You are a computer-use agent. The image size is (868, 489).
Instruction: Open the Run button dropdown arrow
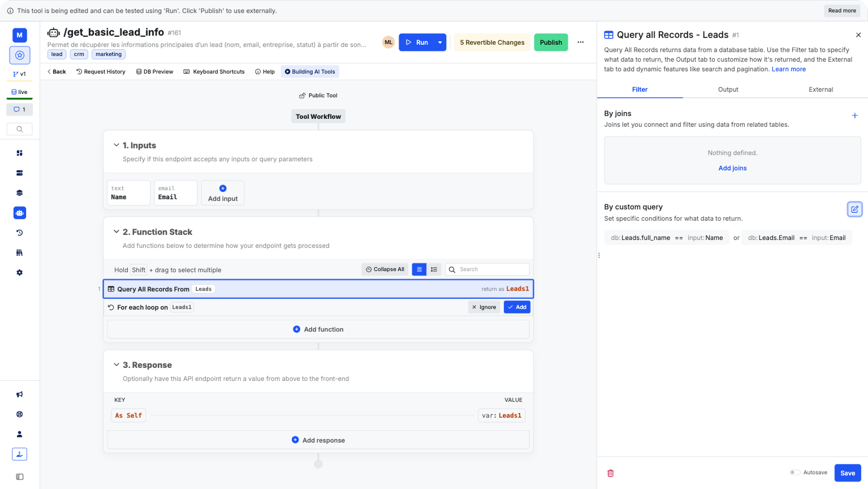click(x=440, y=42)
